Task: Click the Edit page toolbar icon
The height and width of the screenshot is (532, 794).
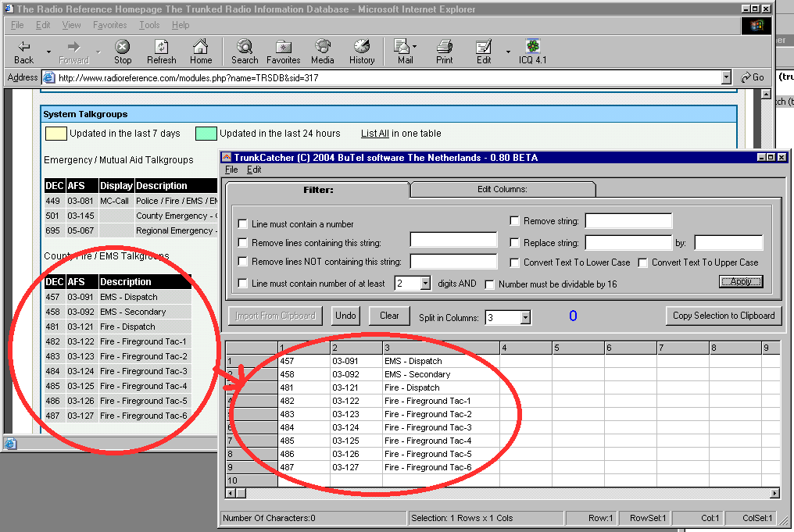Action: pos(484,47)
